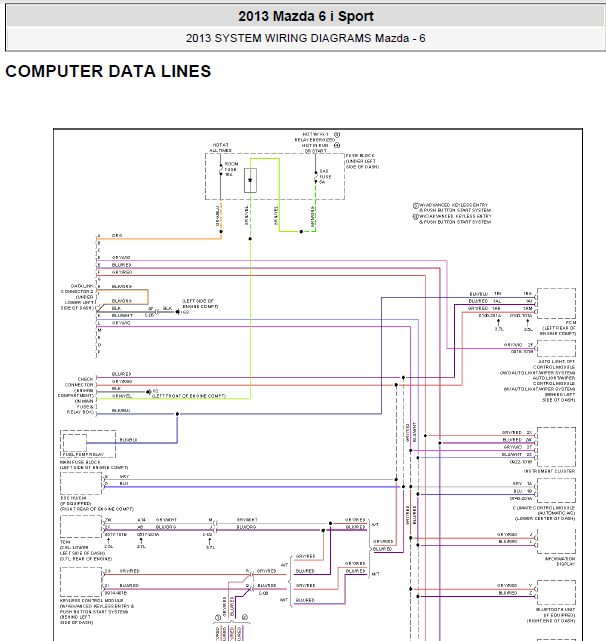
Task: Click the 'CHECK CONNECTOR' label
Action: pos(79,382)
